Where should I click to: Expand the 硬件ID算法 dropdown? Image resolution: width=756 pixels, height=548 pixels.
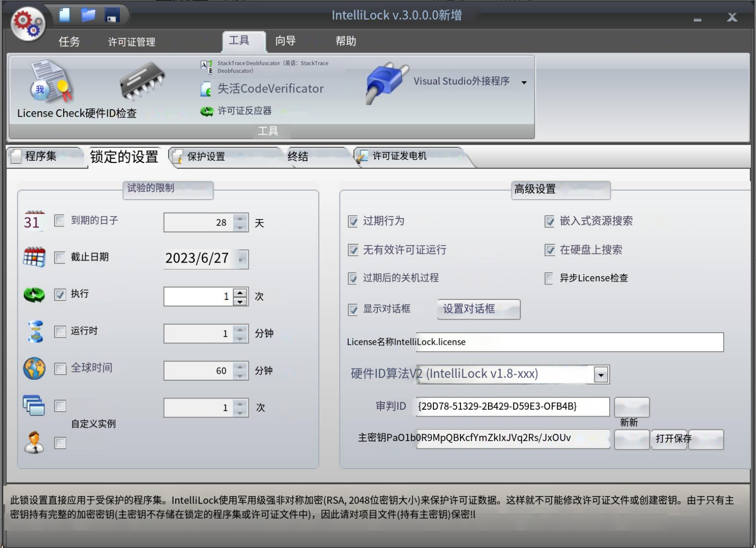[x=601, y=375]
